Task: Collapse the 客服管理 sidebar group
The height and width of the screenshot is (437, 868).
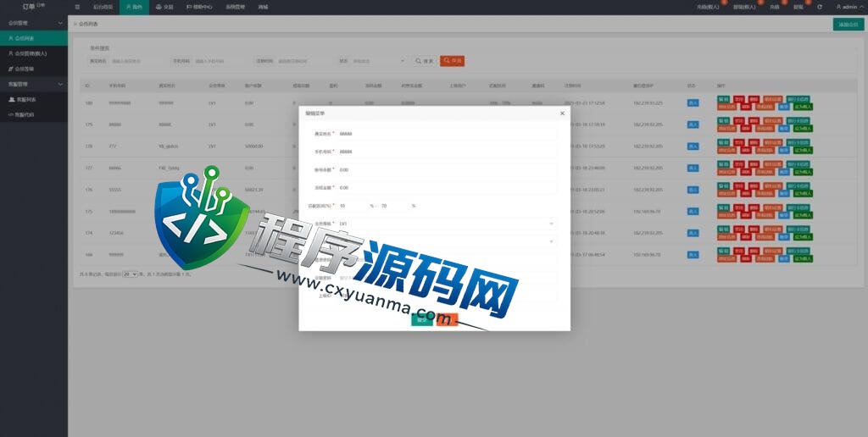Action: pos(34,84)
